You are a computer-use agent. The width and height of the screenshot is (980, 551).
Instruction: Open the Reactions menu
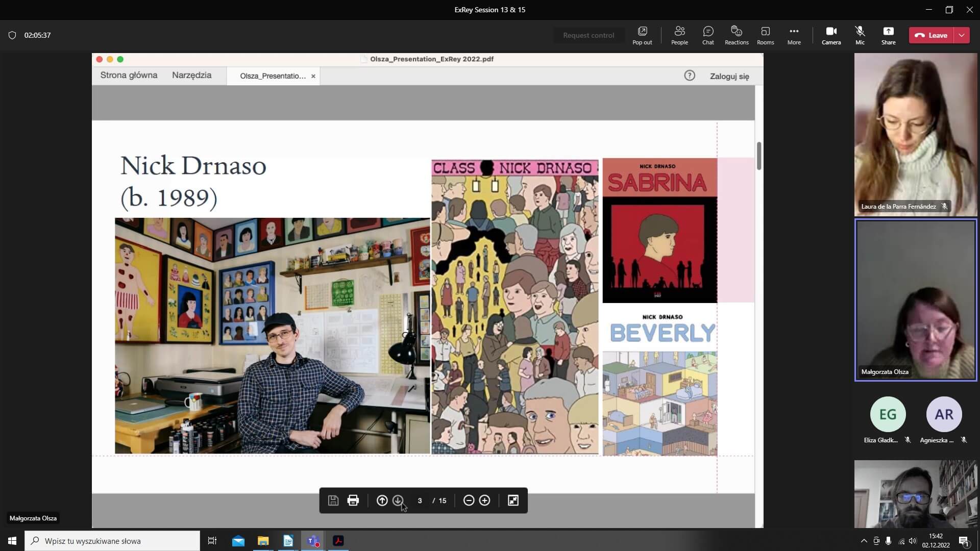(737, 35)
